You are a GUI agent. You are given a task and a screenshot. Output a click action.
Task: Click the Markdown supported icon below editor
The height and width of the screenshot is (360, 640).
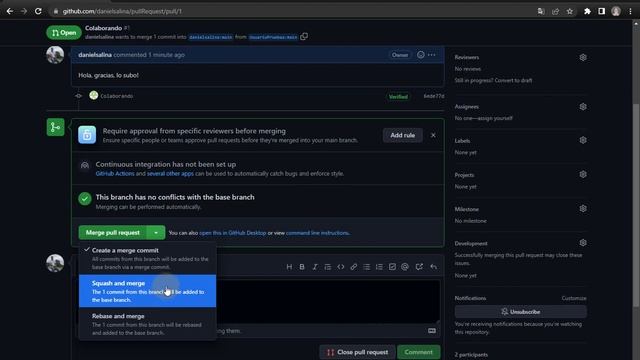[x=432, y=331]
